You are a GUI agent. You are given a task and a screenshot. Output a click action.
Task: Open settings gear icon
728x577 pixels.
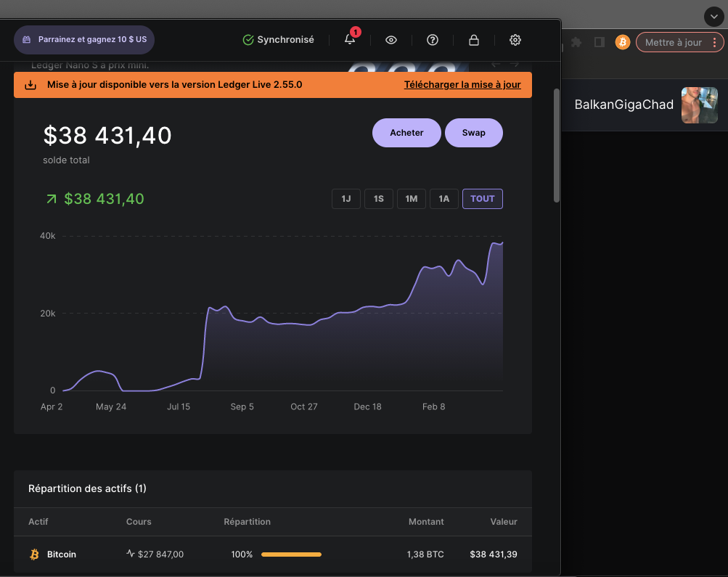coord(515,40)
